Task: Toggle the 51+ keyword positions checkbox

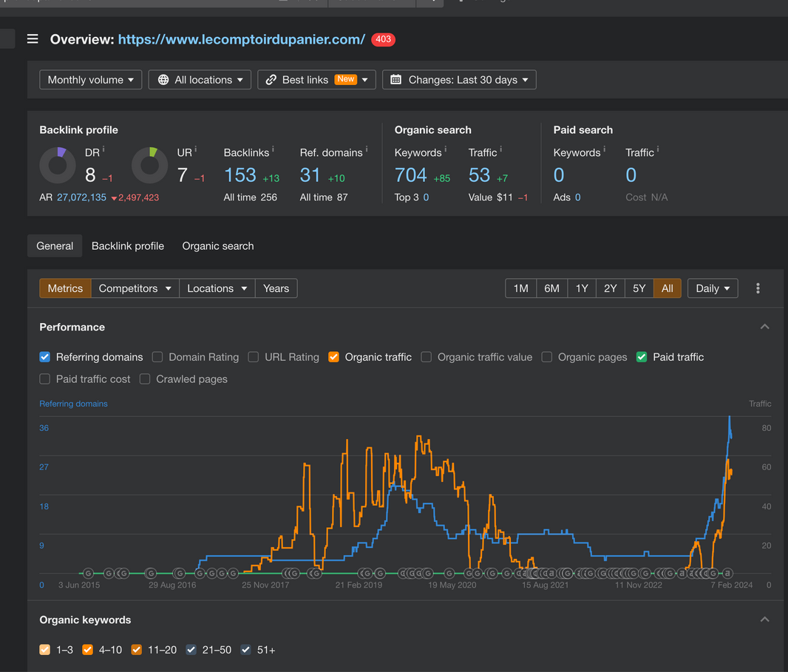Action: 245,650
